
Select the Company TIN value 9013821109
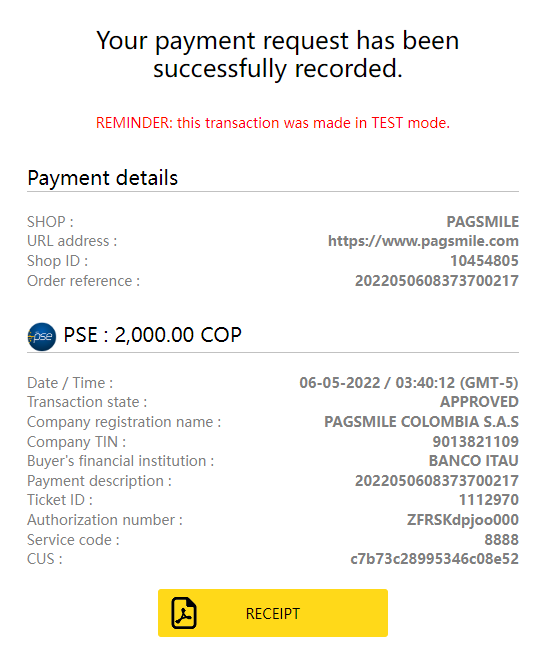tap(475, 442)
